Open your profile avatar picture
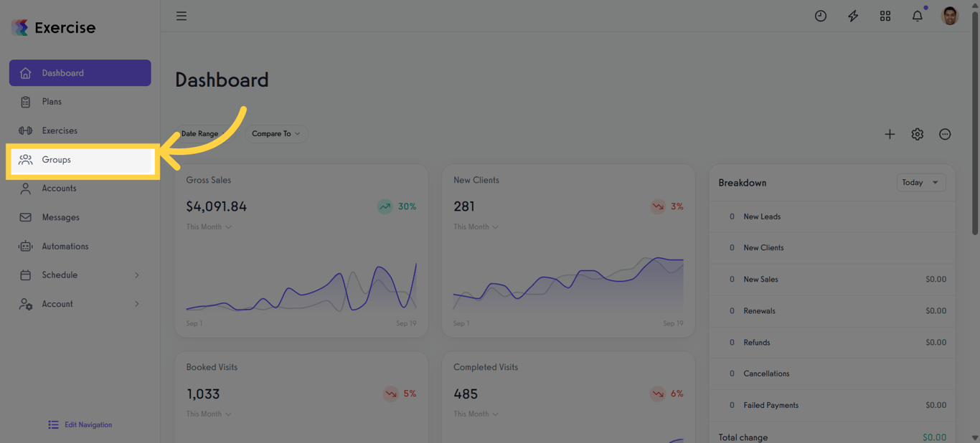The image size is (980, 443). 949,15
